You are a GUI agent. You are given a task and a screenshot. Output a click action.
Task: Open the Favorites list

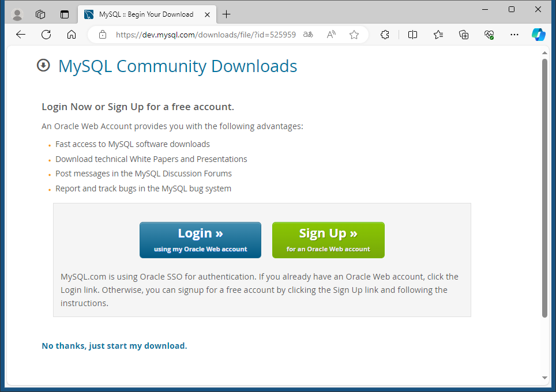click(438, 35)
